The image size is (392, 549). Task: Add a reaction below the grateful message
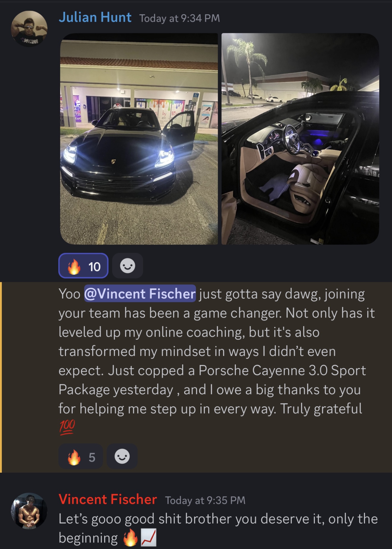pos(122,457)
